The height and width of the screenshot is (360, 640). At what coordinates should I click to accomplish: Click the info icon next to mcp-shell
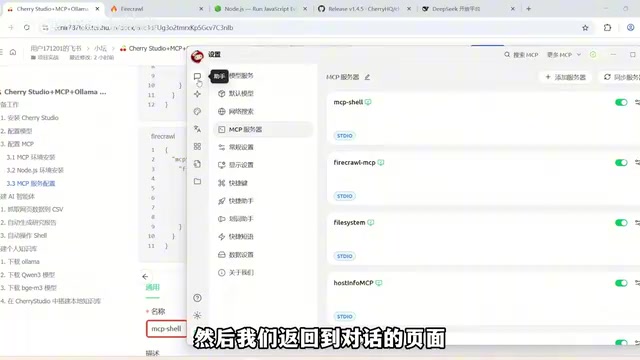(x=368, y=102)
